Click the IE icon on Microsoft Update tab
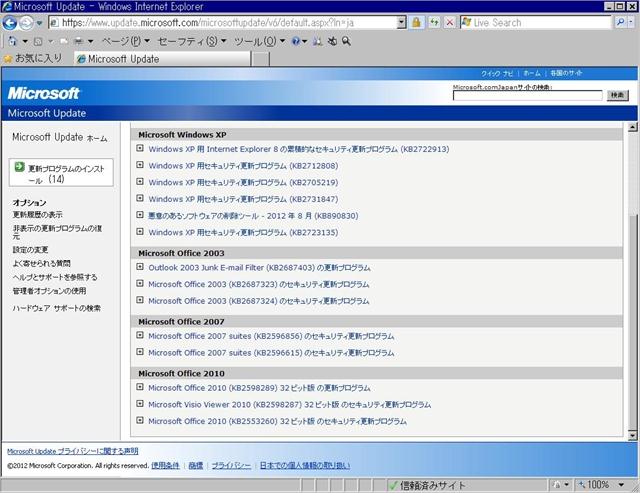Image resolution: width=640 pixels, height=493 pixels. (x=81, y=59)
